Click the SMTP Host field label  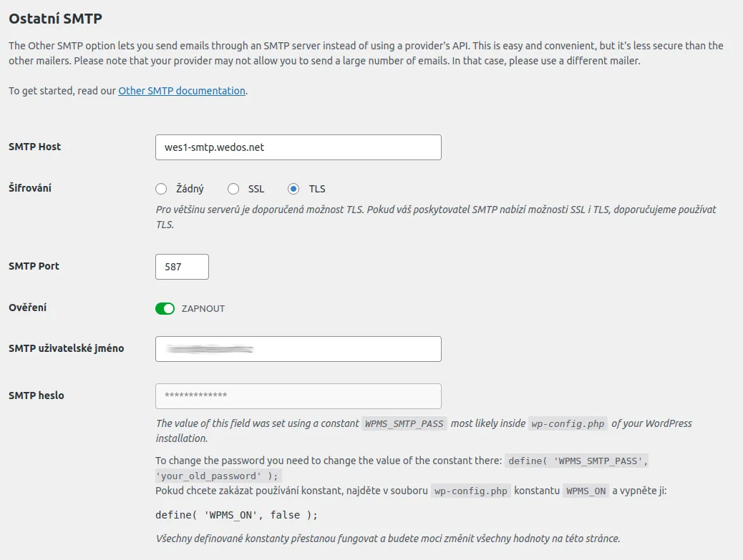pyautogui.click(x=34, y=147)
